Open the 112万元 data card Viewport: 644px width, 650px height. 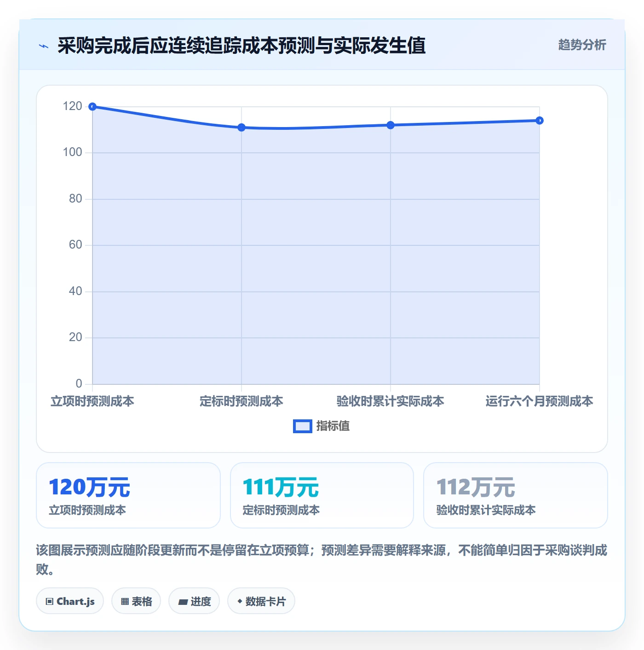516,495
